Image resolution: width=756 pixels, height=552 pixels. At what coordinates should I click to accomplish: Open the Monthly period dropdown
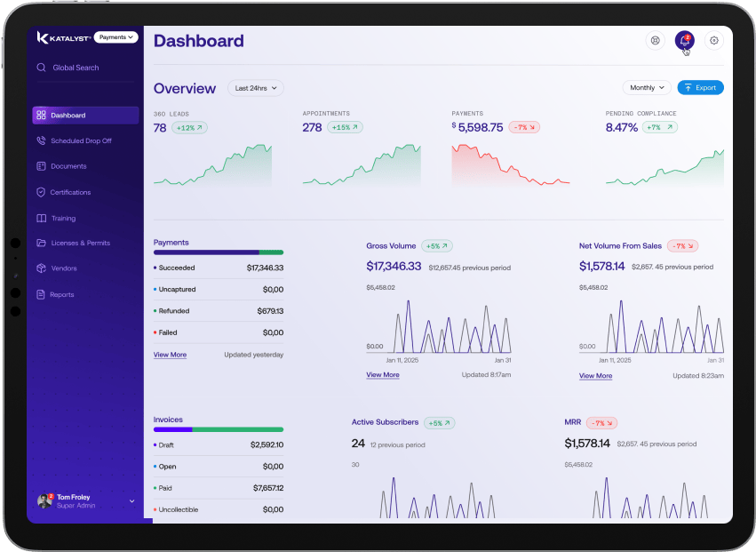pyautogui.click(x=647, y=88)
